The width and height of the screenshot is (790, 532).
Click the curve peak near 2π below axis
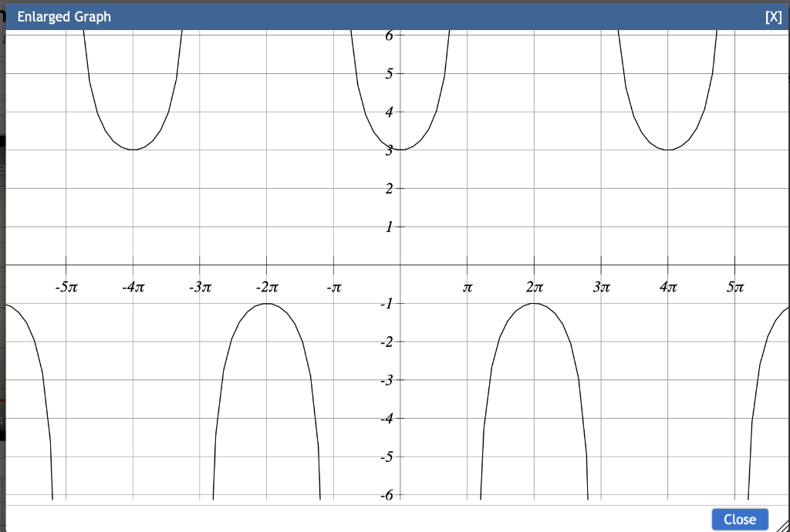(x=534, y=305)
